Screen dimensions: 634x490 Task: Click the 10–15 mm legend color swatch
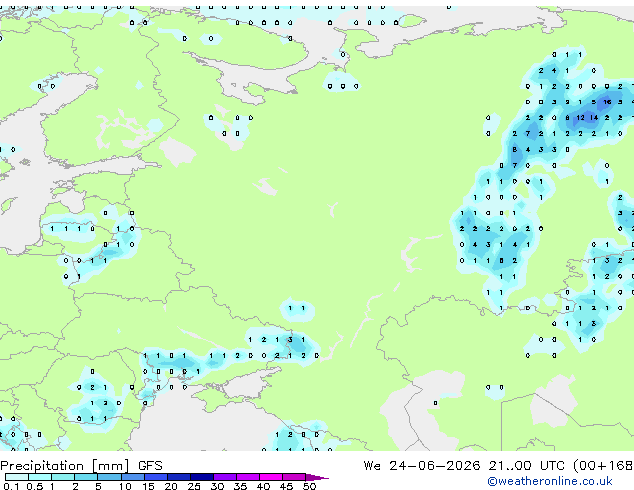point(133,477)
